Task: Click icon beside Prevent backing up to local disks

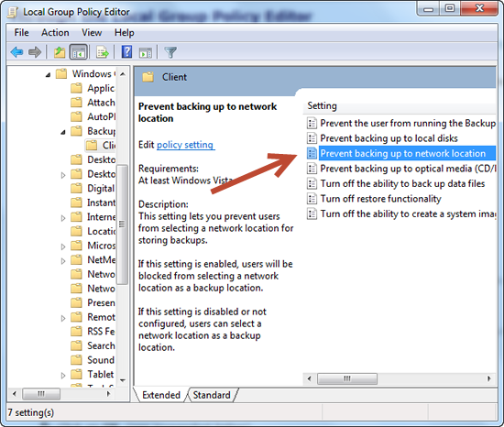Action: [312, 138]
